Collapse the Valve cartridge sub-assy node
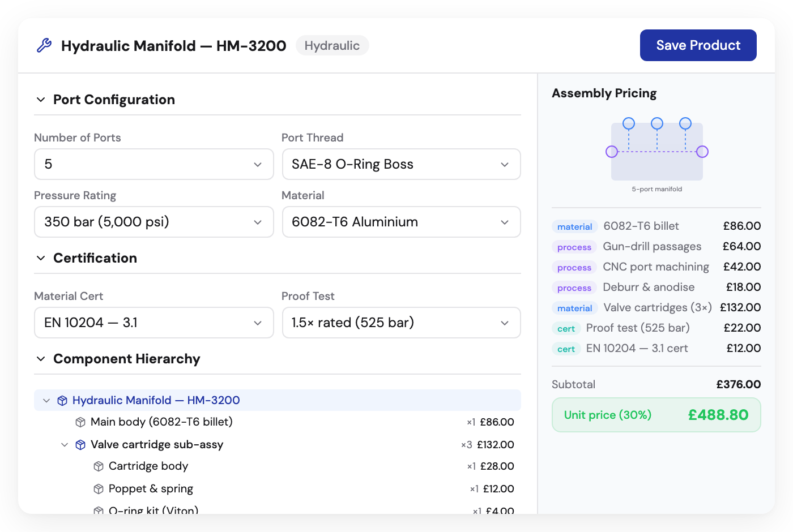 click(64, 444)
